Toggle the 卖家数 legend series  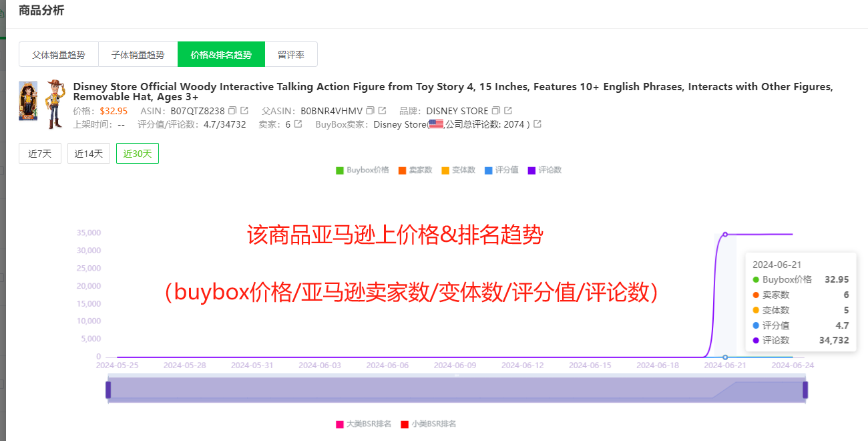[x=415, y=170]
